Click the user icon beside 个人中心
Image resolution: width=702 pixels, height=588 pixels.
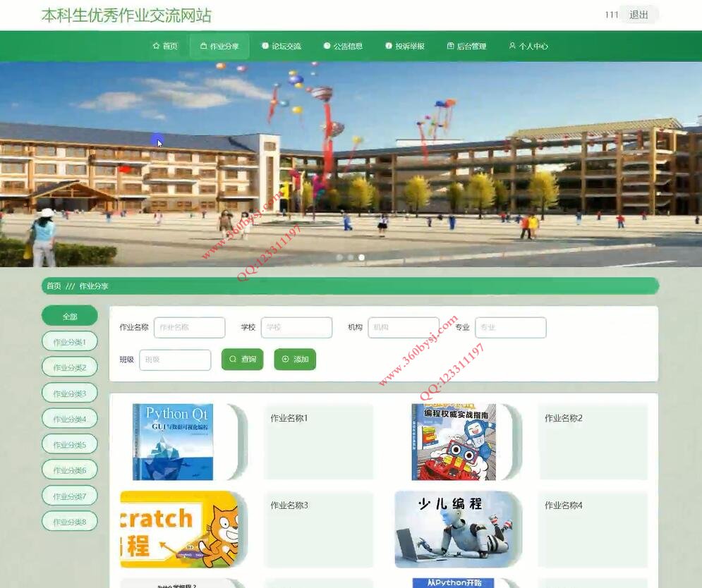(512, 46)
